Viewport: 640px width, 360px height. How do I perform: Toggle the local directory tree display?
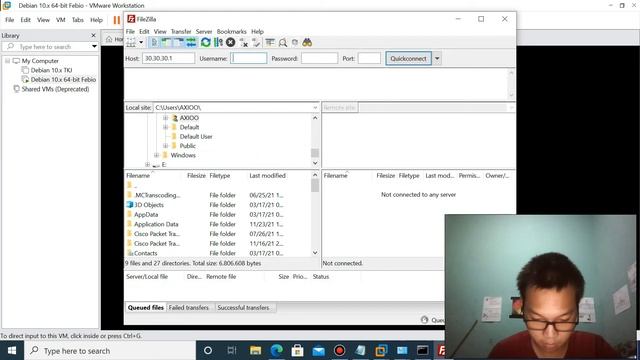166,42
